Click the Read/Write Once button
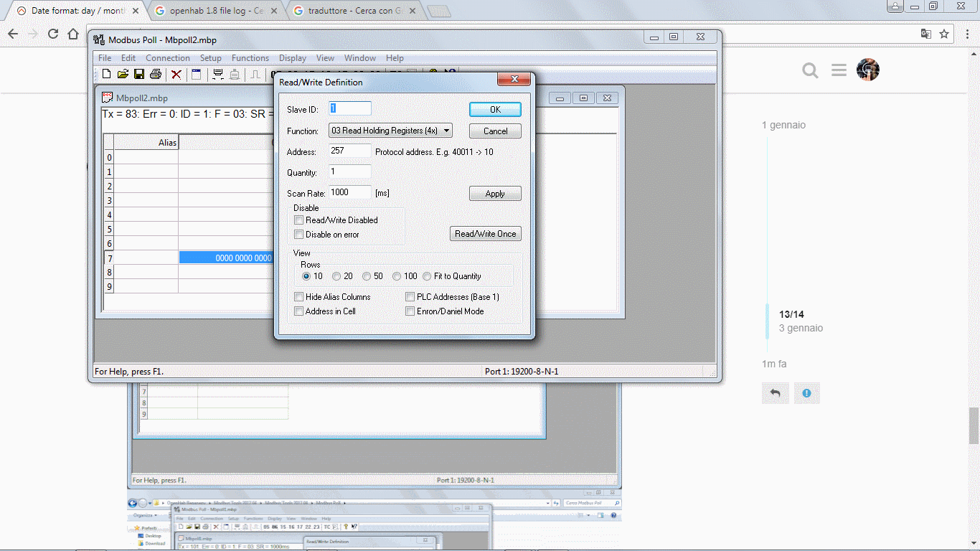 (x=486, y=234)
